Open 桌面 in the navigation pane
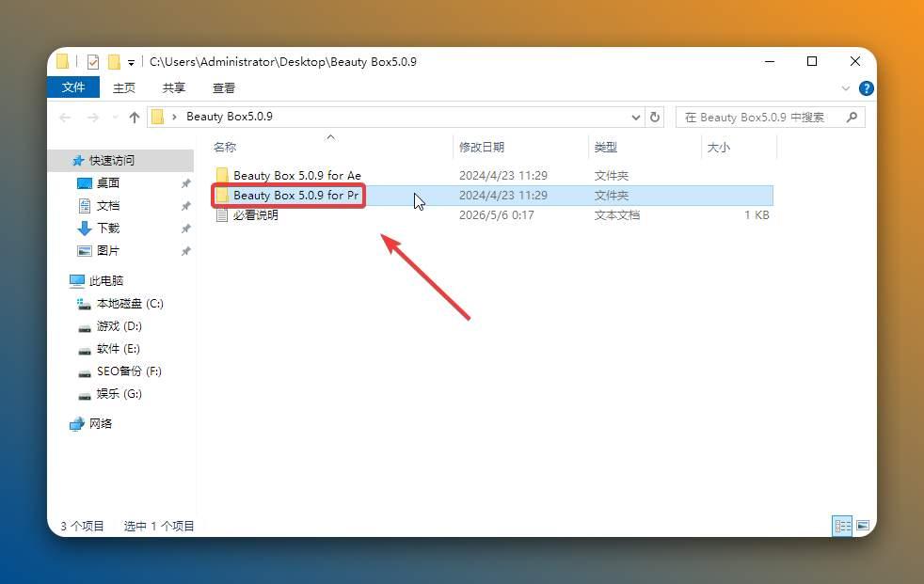The image size is (924, 584). [108, 183]
